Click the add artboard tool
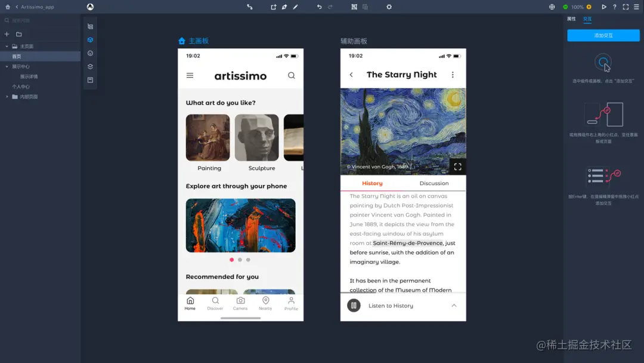The height and width of the screenshot is (363, 644). [x=273, y=7]
